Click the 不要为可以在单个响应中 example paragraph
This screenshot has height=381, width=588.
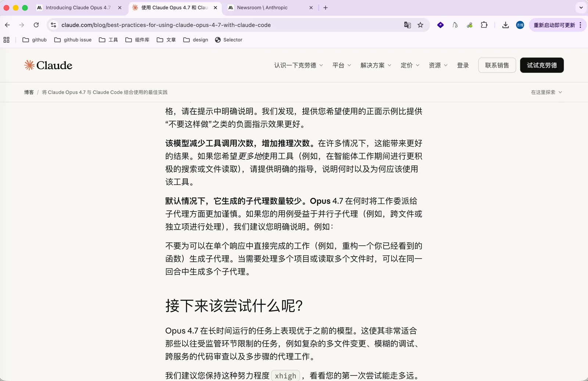(294, 259)
